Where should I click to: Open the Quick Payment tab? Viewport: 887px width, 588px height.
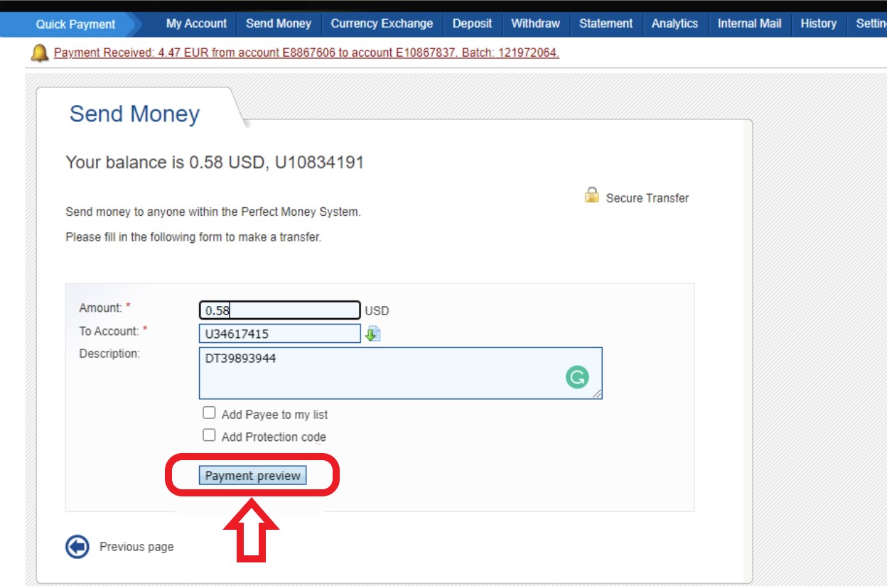(75, 24)
